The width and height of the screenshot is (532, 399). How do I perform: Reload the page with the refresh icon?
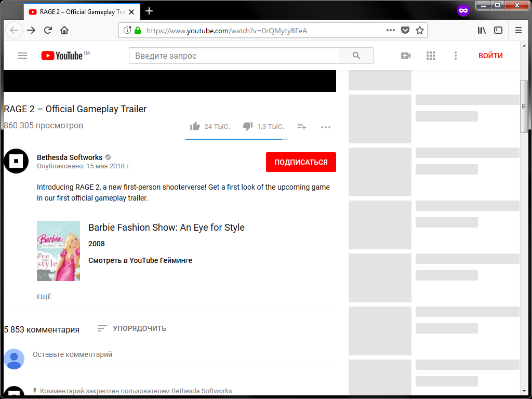[48, 30]
